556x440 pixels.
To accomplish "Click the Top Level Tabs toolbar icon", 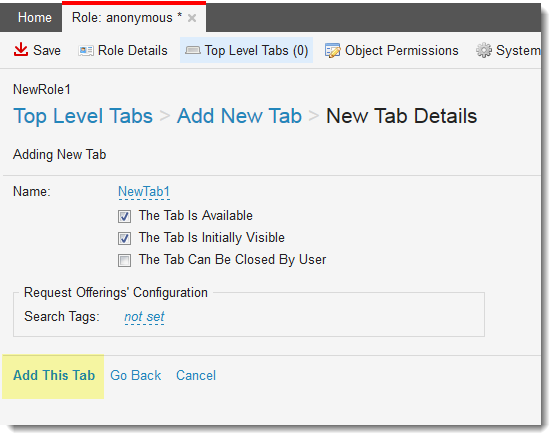I will 193,50.
